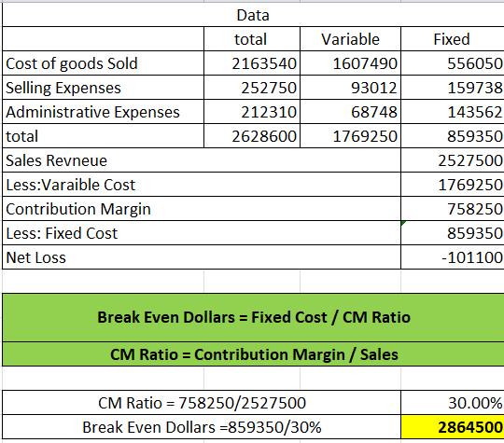The width and height of the screenshot is (504, 443).
Task: Select the green 'CM Ratio = Contribution Margin / Sales' cell
Action: [x=253, y=354]
